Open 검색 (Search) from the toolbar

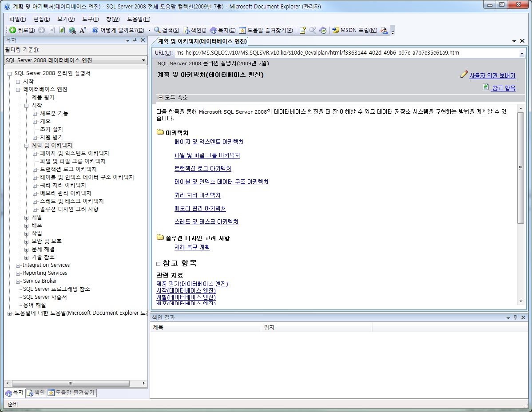166,30
